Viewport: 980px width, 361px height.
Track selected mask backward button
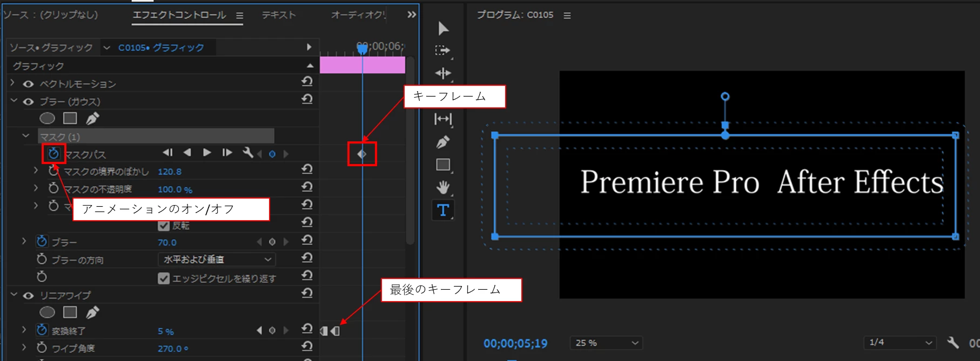pos(187,153)
